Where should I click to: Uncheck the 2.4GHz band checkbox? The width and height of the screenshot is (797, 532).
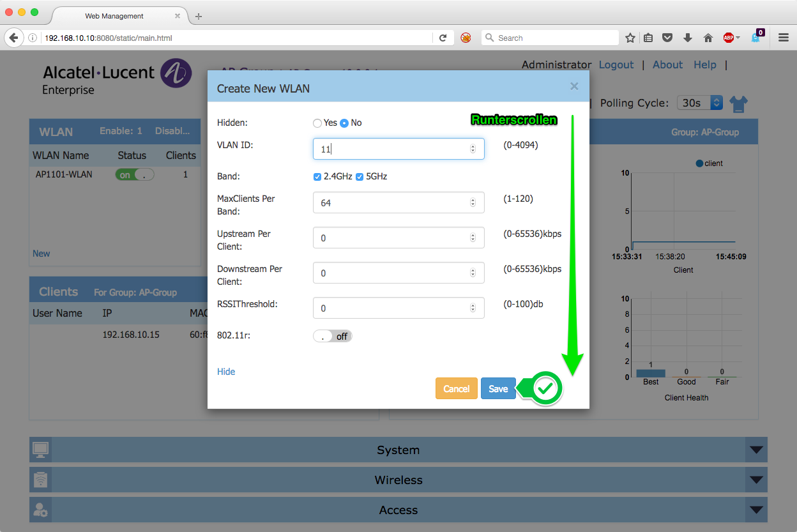pos(317,177)
